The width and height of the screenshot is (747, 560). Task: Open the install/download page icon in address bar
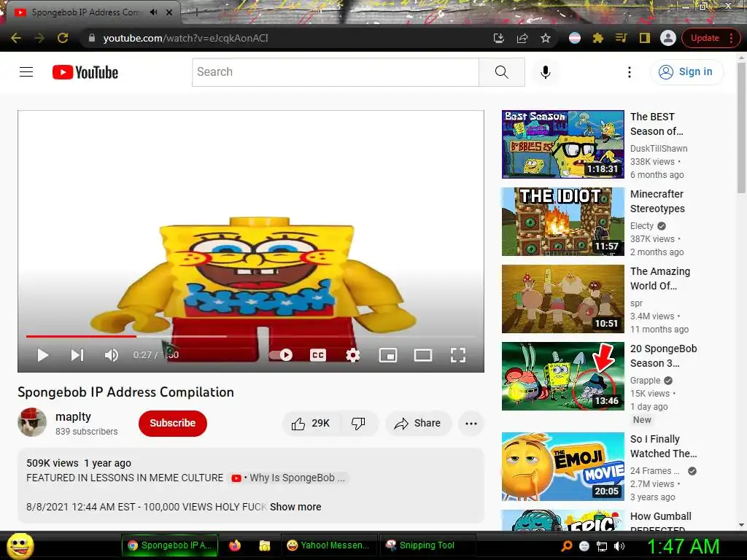click(499, 38)
